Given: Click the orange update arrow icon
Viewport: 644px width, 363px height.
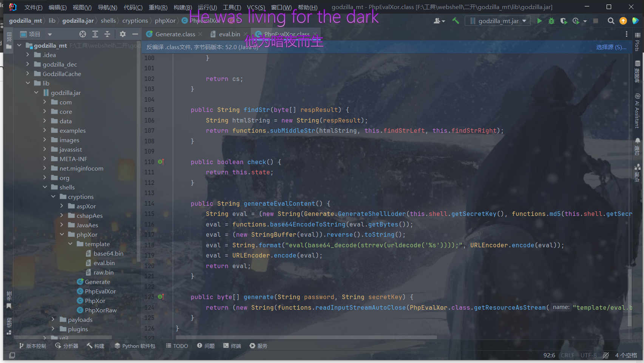Looking at the screenshot, I should click(x=623, y=21).
